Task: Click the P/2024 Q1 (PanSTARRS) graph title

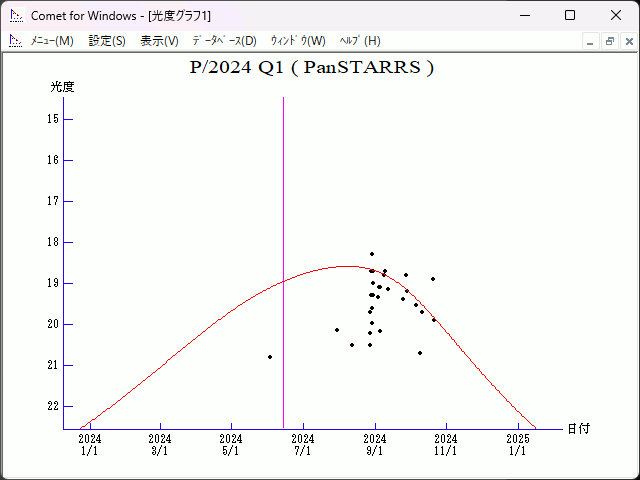Action: (311, 68)
